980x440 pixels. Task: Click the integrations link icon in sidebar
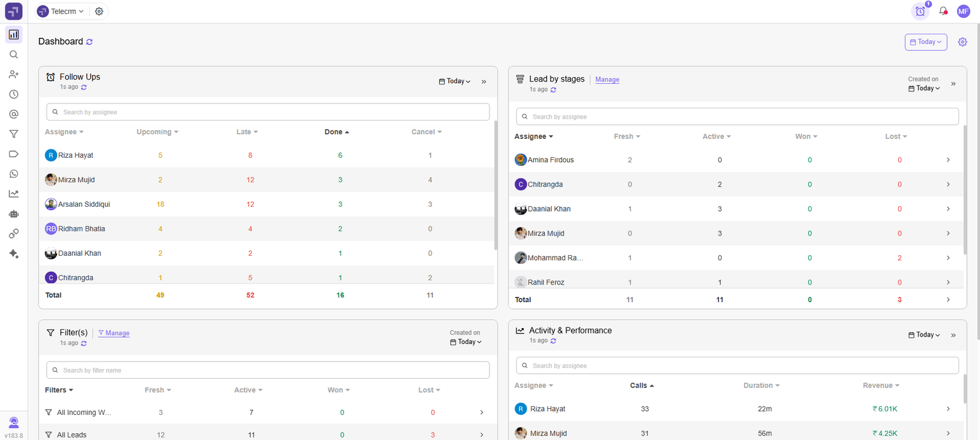click(x=13, y=234)
